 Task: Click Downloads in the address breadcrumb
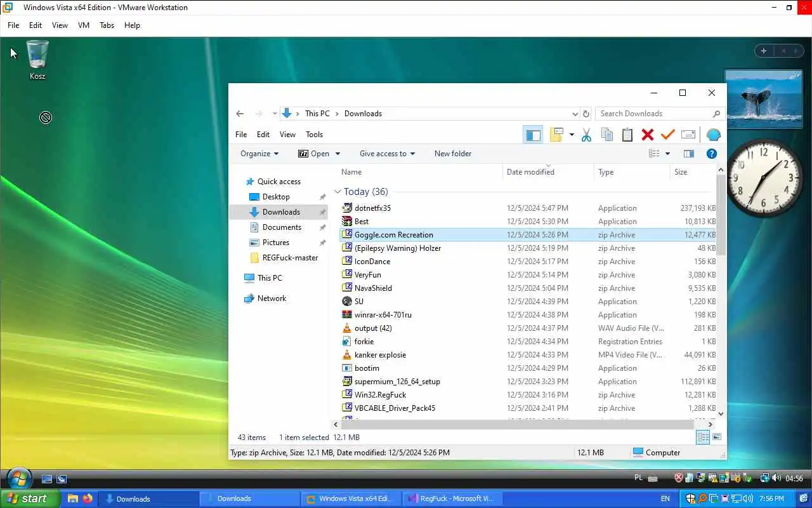point(363,114)
